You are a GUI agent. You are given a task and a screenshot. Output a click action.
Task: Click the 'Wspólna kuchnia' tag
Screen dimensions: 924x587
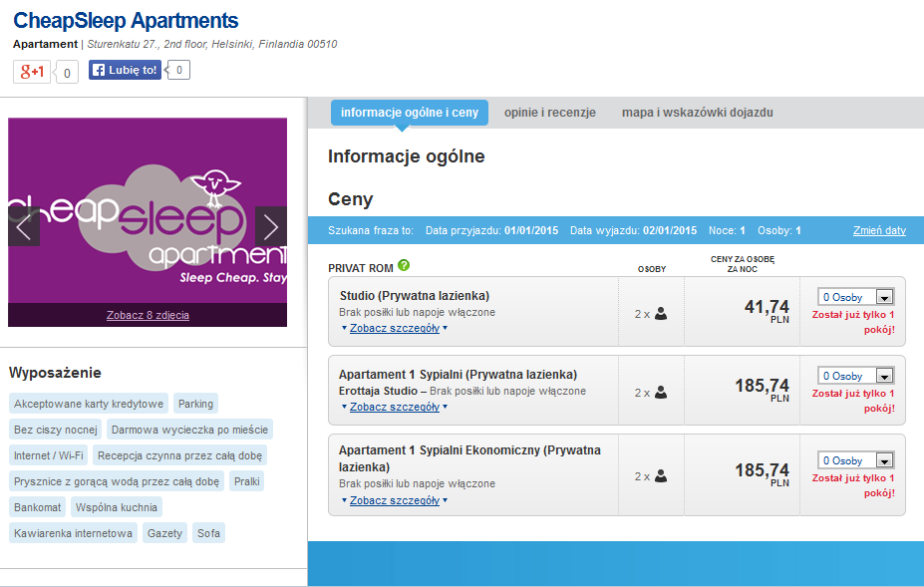coord(116,507)
